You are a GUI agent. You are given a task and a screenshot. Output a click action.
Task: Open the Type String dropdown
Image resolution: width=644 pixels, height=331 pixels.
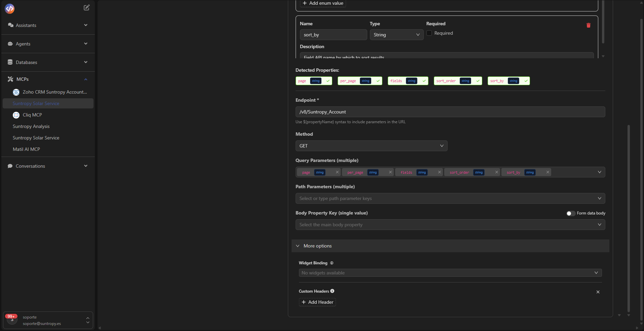point(396,35)
